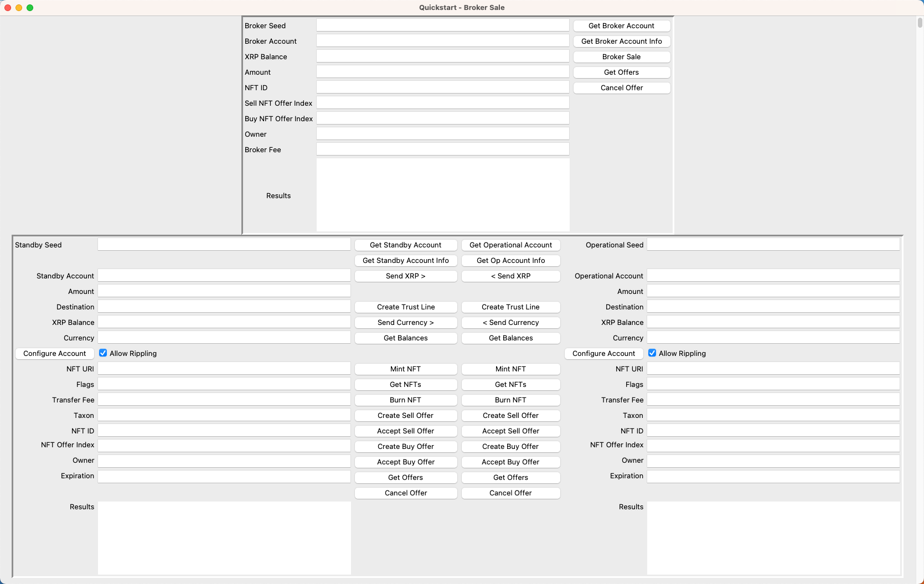Disable Allow Rippling for the standby account
The height and width of the screenshot is (584, 924).
103,353
